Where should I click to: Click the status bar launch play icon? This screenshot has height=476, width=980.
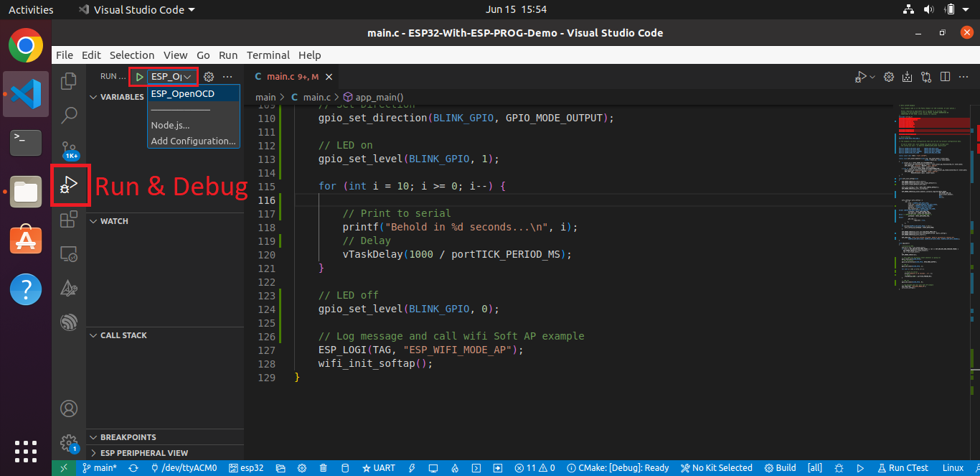[859, 468]
